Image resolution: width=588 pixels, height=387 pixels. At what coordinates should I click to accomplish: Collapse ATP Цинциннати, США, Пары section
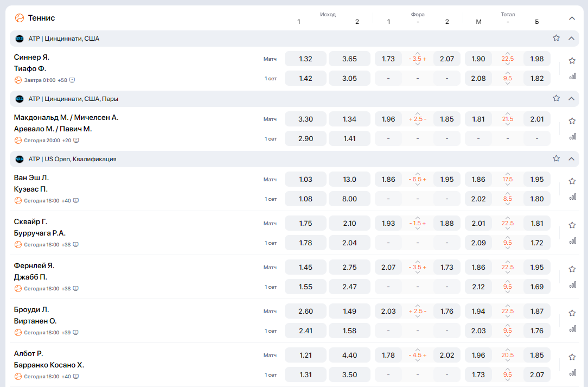click(x=571, y=98)
